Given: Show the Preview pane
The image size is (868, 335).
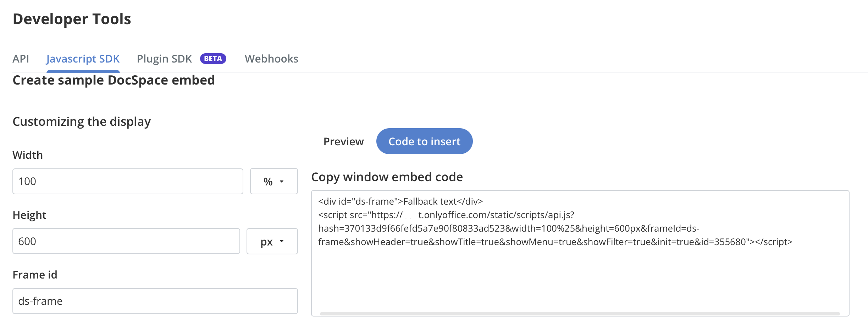Looking at the screenshot, I should point(343,141).
